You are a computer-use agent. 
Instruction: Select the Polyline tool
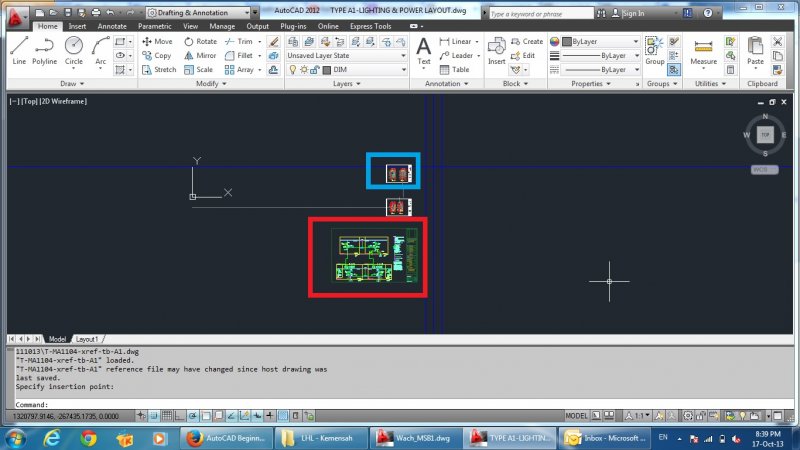tap(45, 51)
